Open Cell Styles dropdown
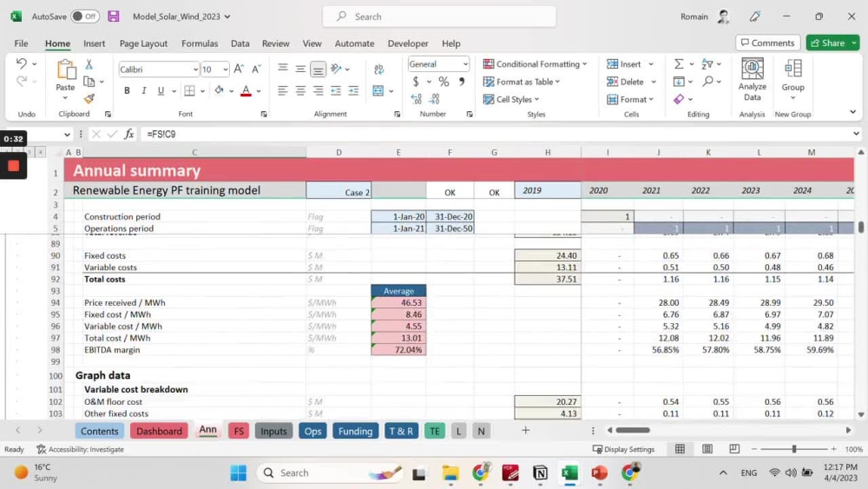Viewport: 868px width, 489px height. tap(511, 99)
